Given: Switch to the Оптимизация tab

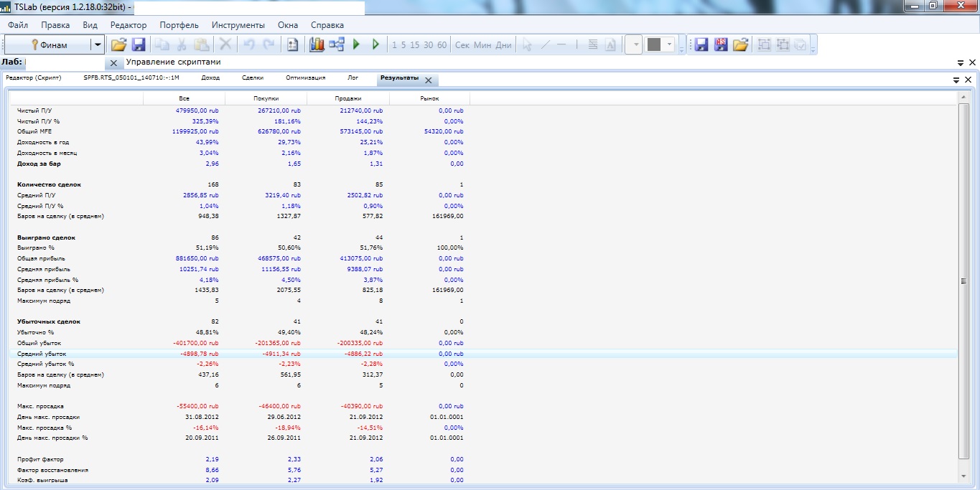Looking at the screenshot, I should point(305,77).
